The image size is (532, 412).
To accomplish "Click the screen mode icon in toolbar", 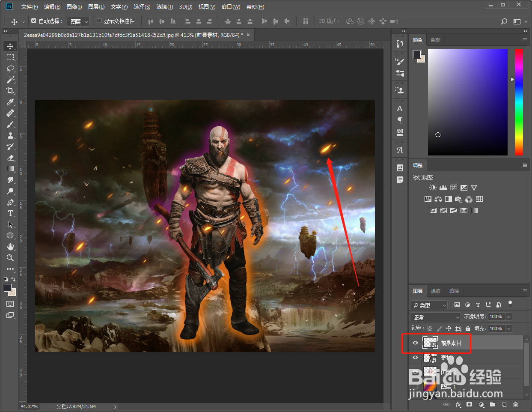I will pos(10,315).
